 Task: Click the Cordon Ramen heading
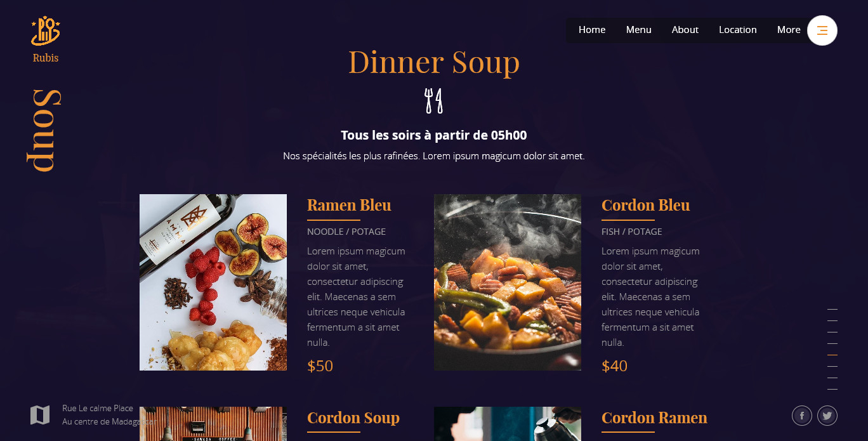click(654, 418)
